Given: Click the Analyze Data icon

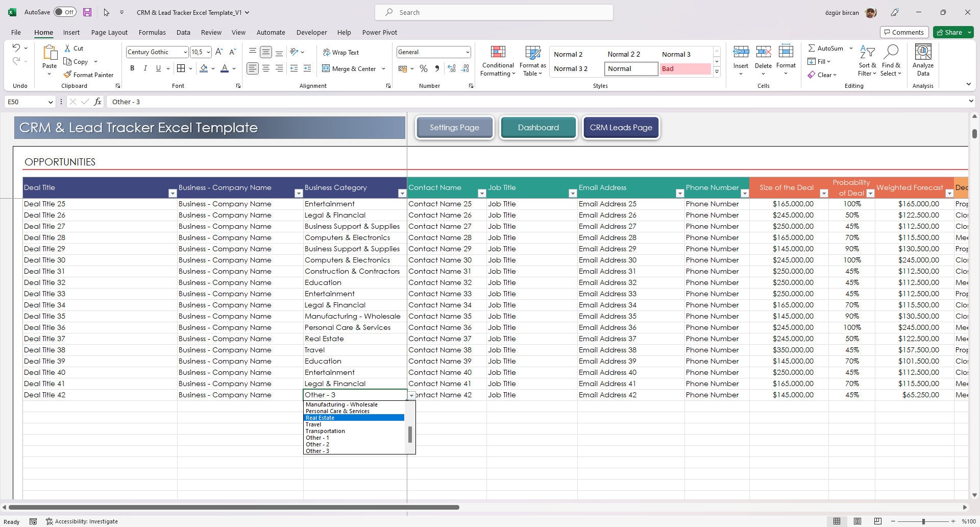Looking at the screenshot, I should (923, 61).
